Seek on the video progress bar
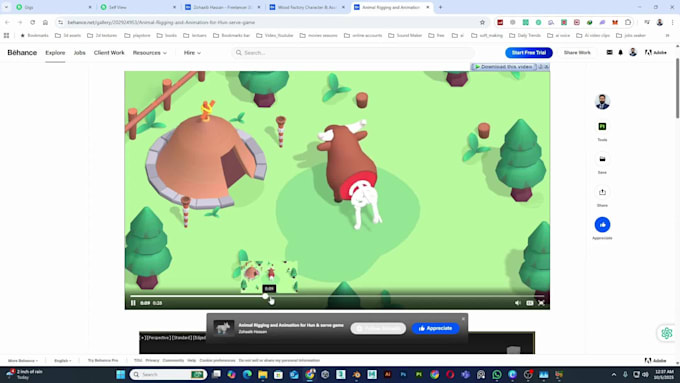Image resolution: width=680 pixels, height=383 pixels. tap(337, 296)
